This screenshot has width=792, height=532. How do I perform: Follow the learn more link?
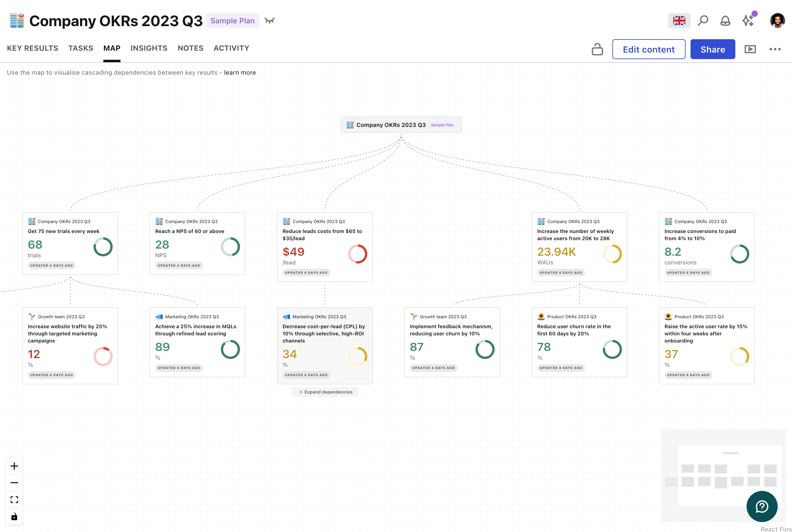[x=240, y=72]
